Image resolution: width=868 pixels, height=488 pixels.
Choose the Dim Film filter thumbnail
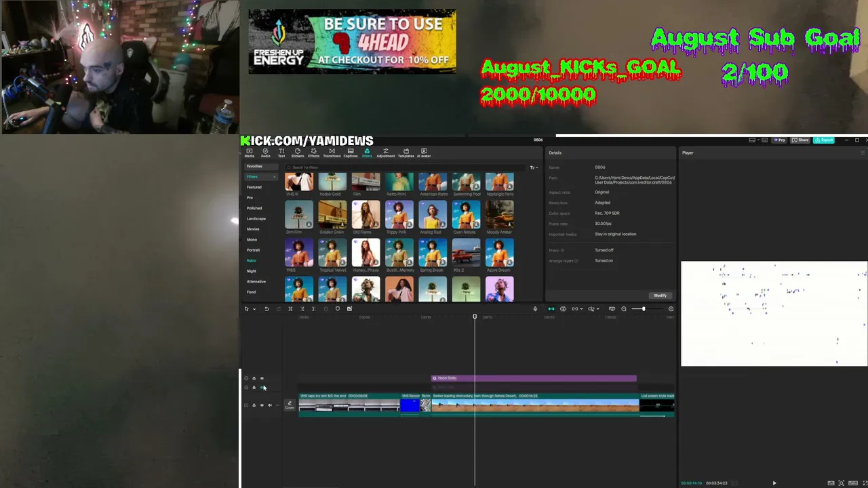[x=299, y=215]
